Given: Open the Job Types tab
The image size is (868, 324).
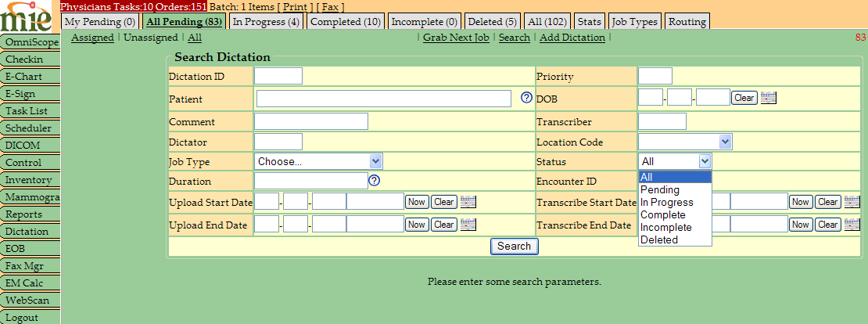Looking at the screenshot, I should click(x=634, y=22).
